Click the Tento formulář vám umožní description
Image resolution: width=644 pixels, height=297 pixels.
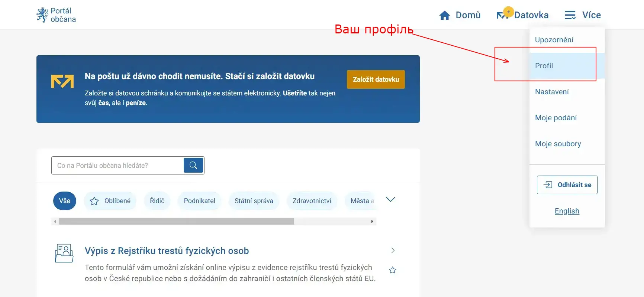coord(230,273)
